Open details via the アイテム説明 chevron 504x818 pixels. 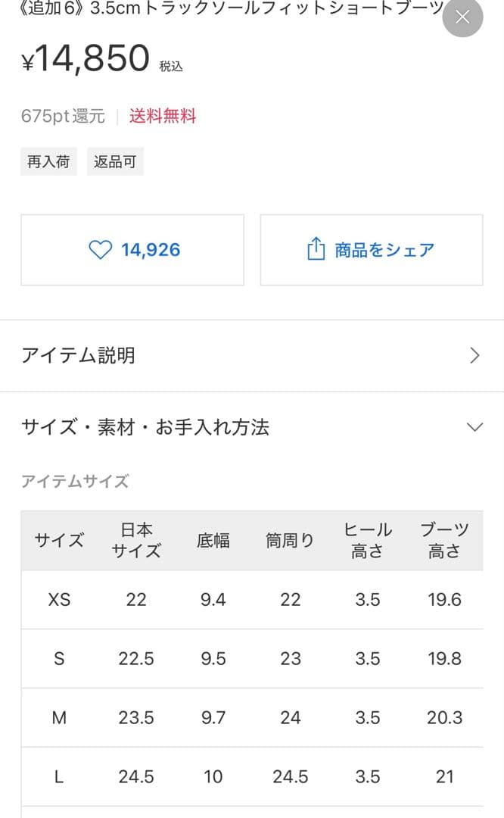pos(475,354)
